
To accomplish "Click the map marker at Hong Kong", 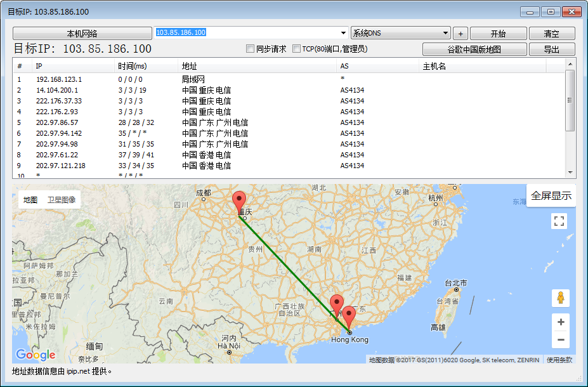I will (349, 317).
